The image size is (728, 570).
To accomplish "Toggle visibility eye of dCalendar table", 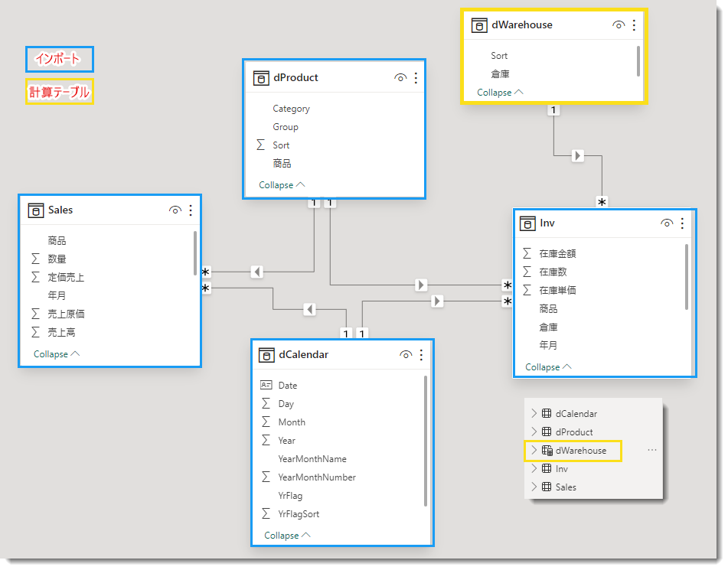I will point(406,355).
